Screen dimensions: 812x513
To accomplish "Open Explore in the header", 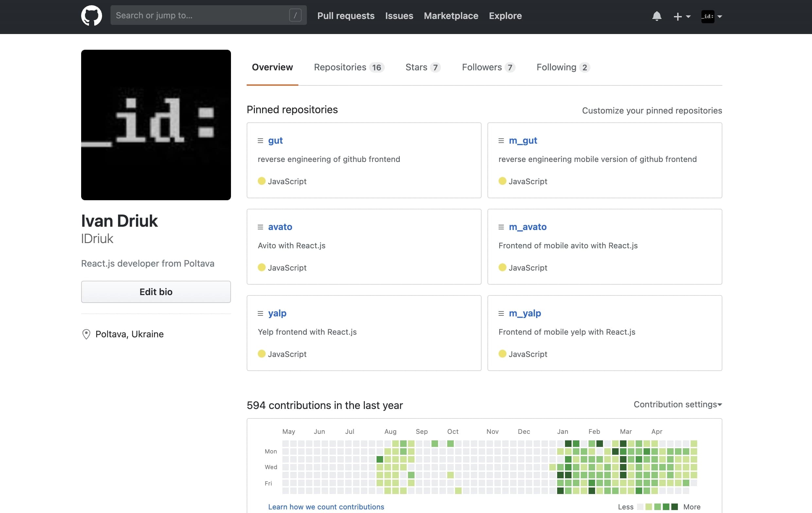I will pos(505,16).
